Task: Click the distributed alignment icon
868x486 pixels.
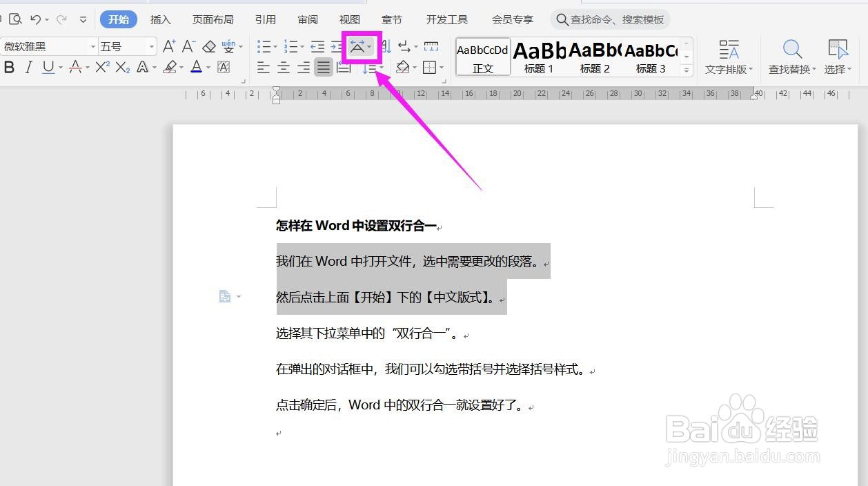Action: [x=343, y=67]
